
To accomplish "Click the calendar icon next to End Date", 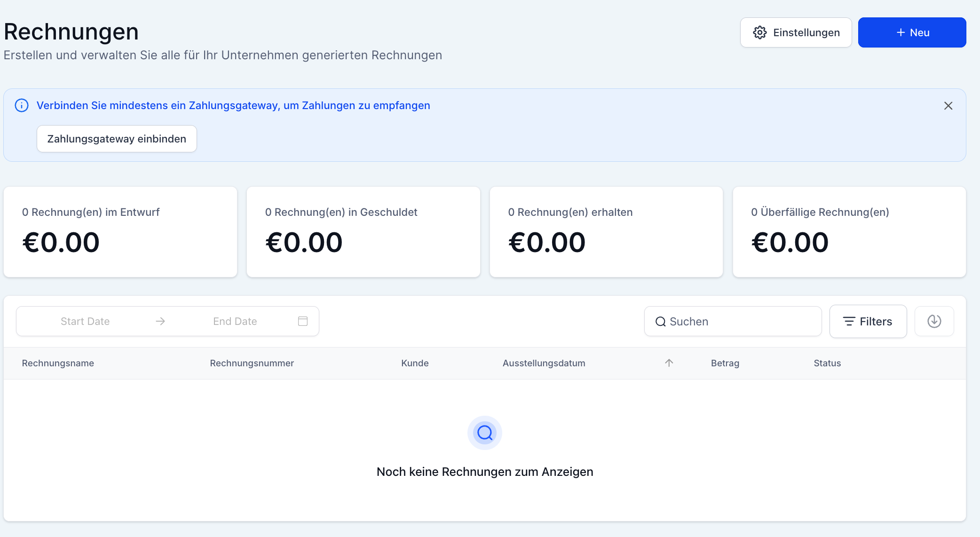I will click(302, 321).
